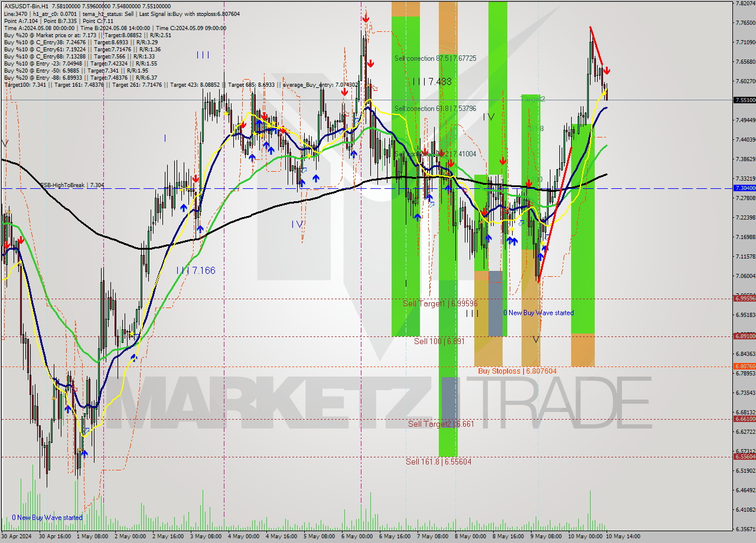Click the '10 May 14:00' time axis label
Screen dimensions: 756x543
[x=623, y=537]
